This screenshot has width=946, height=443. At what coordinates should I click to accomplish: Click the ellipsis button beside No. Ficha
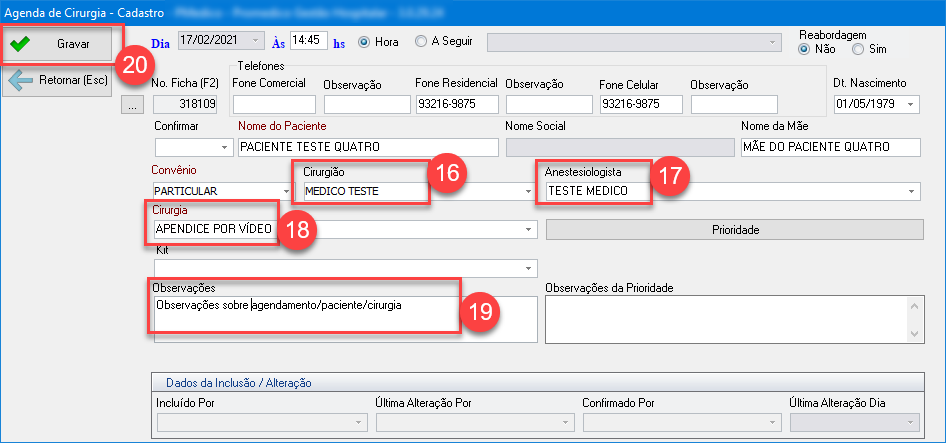click(x=131, y=104)
